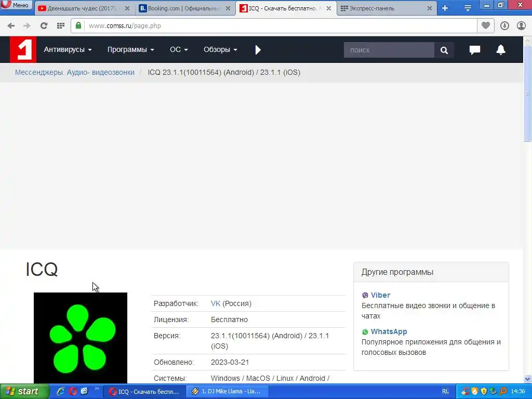Expand the Обзоры dropdown menu
Image resolution: width=532 pixels, height=399 pixels.
click(x=220, y=49)
